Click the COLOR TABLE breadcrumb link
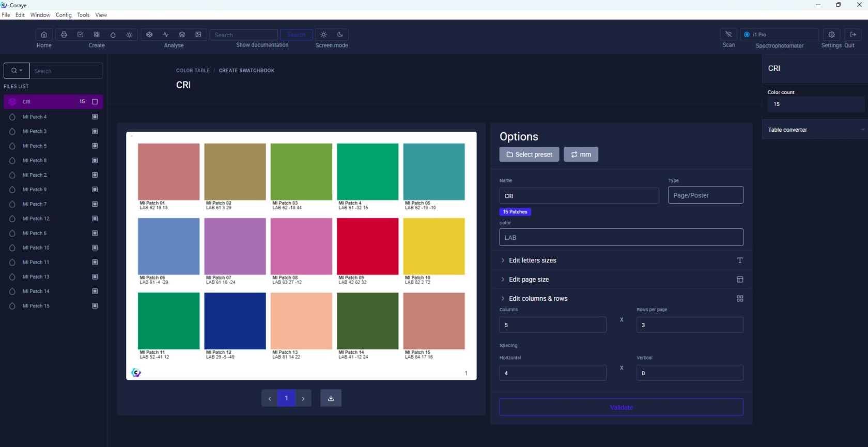868x447 pixels. tap(193, 70)
